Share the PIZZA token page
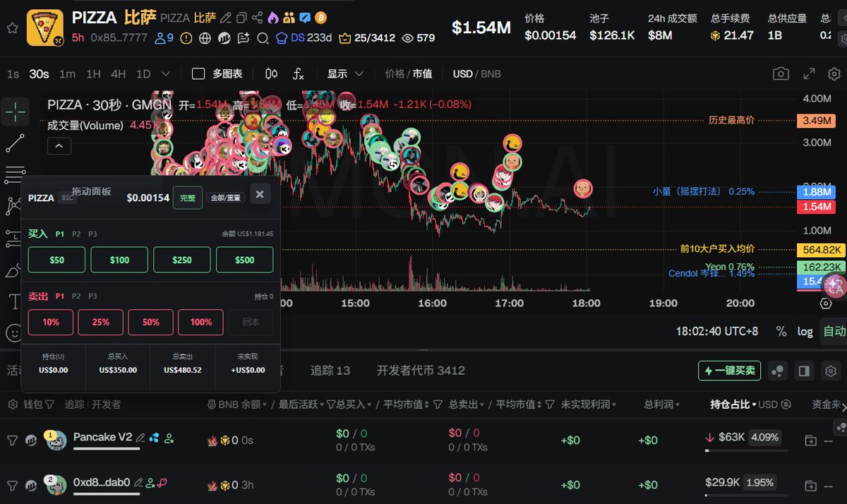This screenshot has width=847, height=504. 257,18
